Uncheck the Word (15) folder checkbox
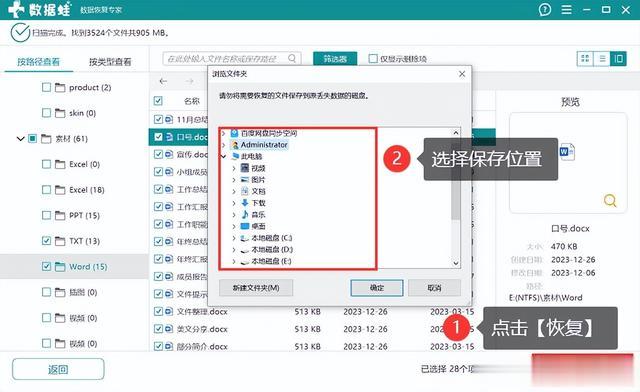The image size is (640, 392). [47, 267]
